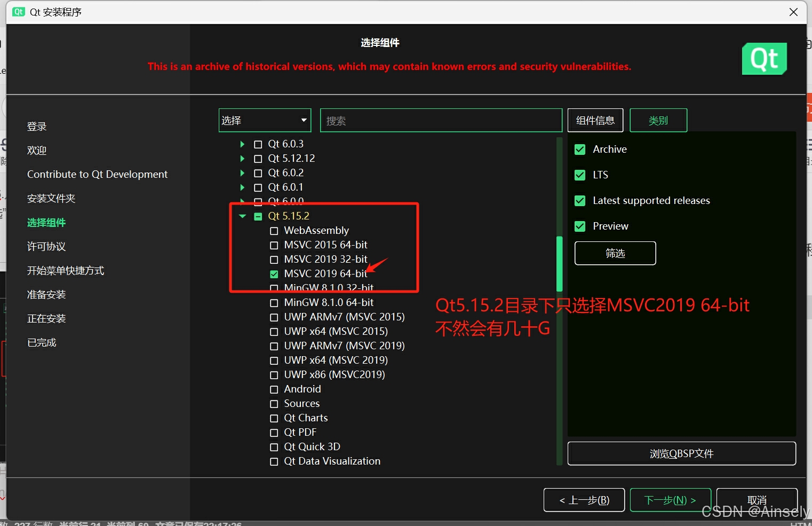Check UWP x64 (MSVC 2019) component
The image size is (812, 526).
[x=274, y=360]
